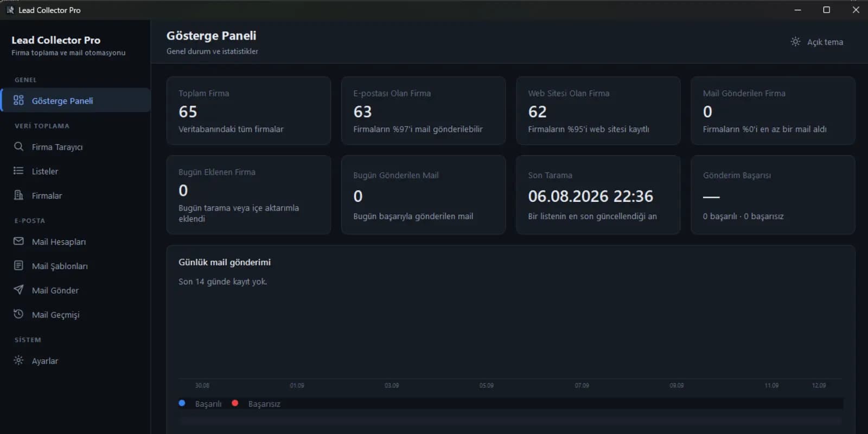Click the Başarılı legend label

(x=208, y=404)
